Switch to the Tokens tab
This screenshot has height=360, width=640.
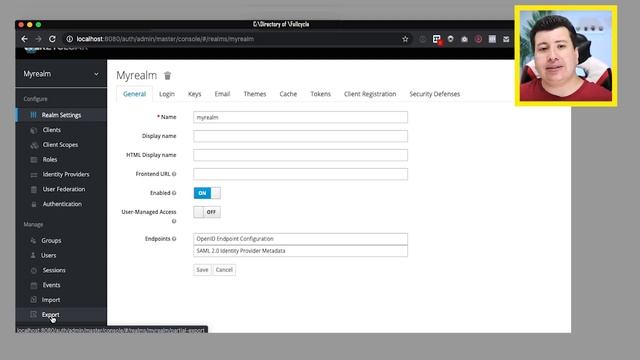[320, 94]
